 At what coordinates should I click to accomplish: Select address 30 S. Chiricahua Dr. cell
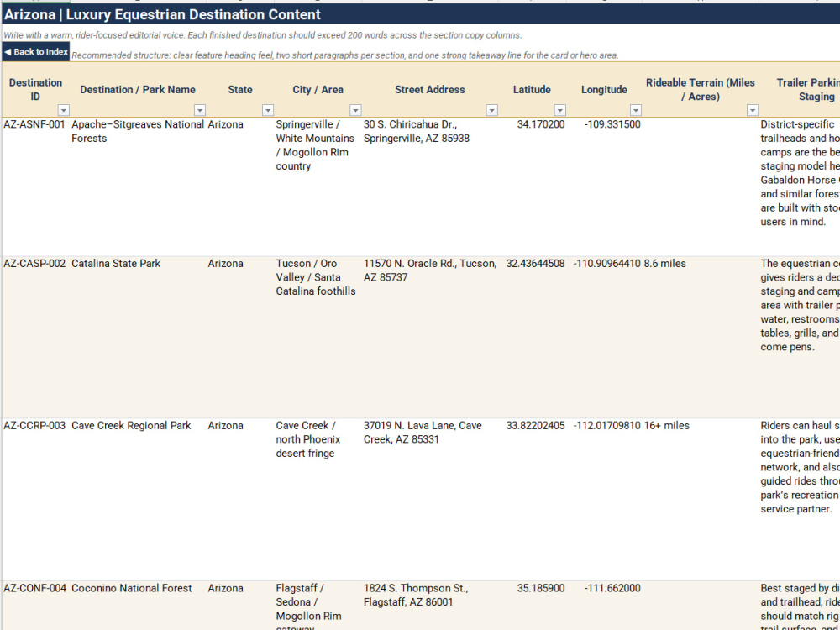[430, 186]
